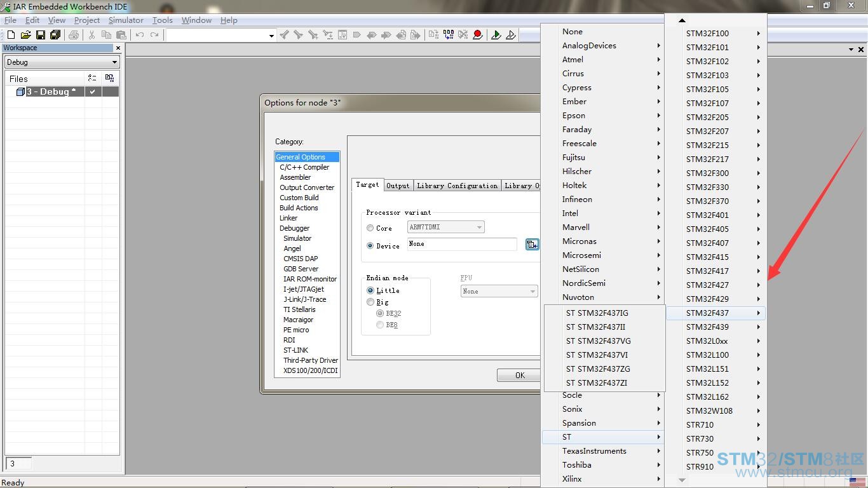The width and height of the screenshot is (868, 488).
Task: Confirm options with the OK button
Action: click(x=519, y=376)
